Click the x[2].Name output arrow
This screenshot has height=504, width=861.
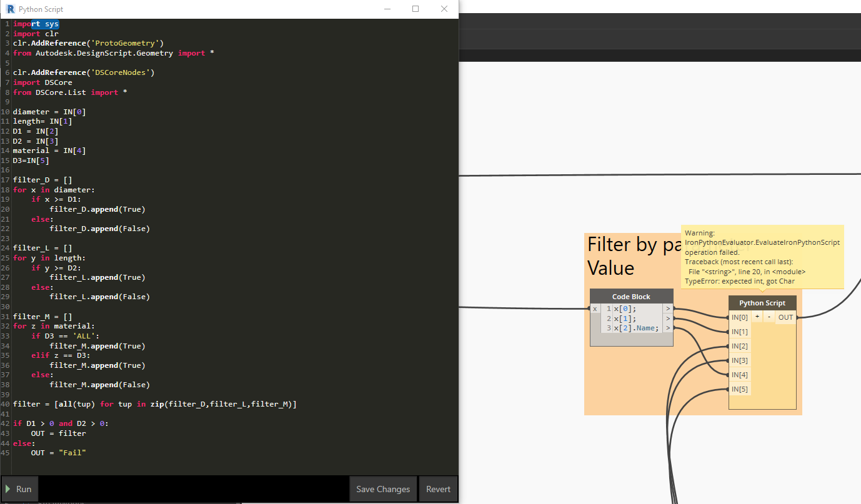[668, 328]
